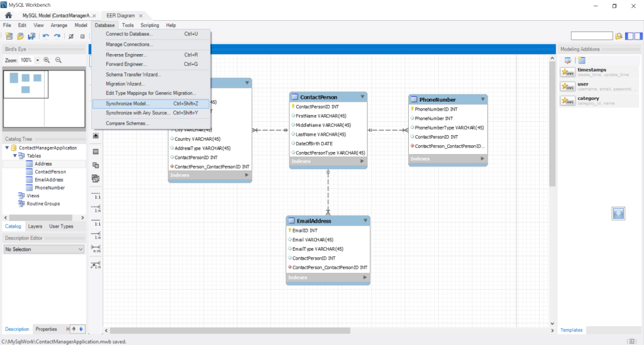Click the blue down-arrow button on right panel

click(618, 213)
